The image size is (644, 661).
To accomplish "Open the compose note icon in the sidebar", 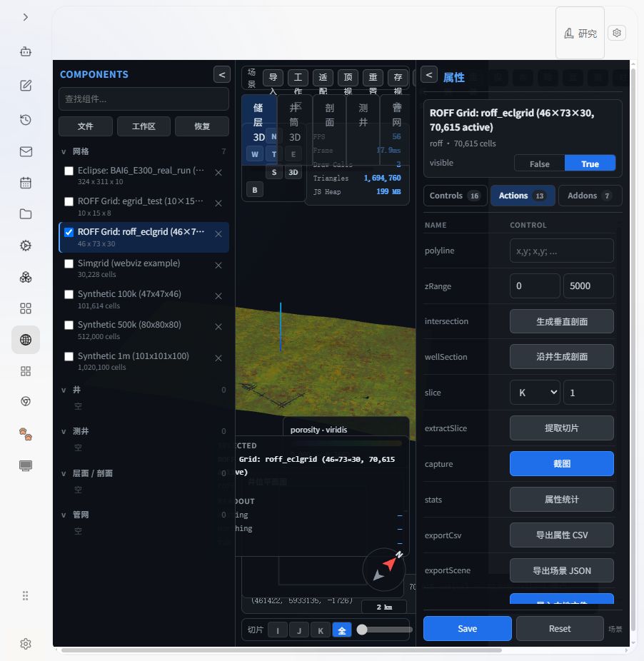I will [x=26, y=86].
